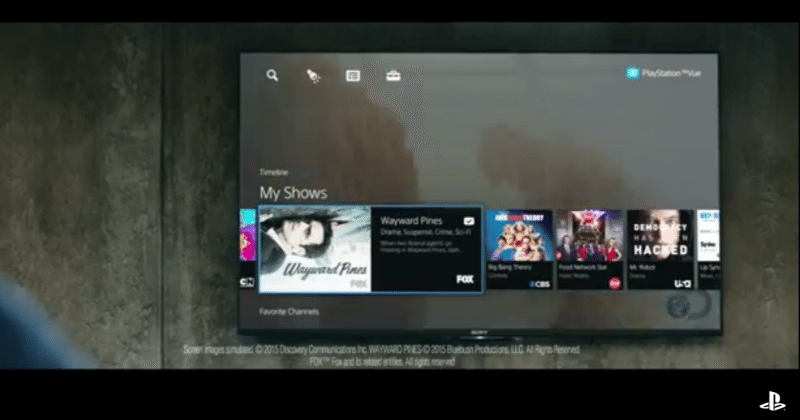Open the Wayward Pines poster thumbnail
The height and width of the screenshot is (420, 800).
pyautogui.click(x=315, y=249)
